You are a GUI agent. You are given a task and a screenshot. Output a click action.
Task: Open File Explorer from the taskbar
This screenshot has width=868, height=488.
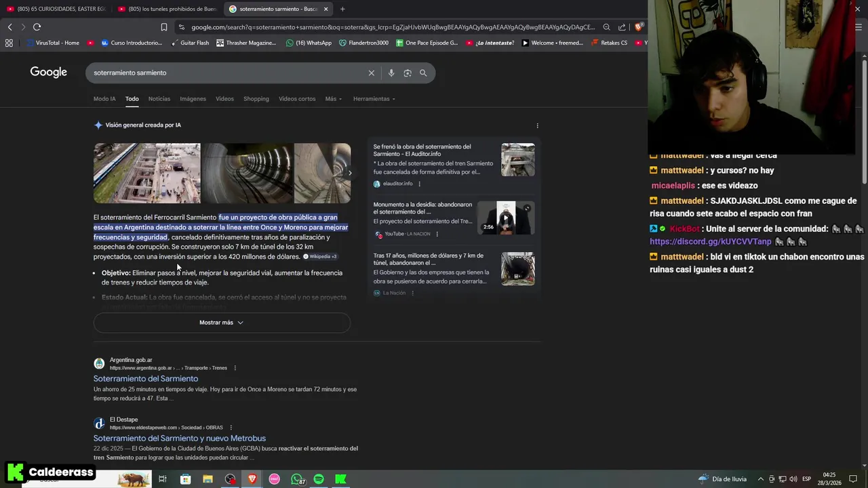[x=208, y=479]
